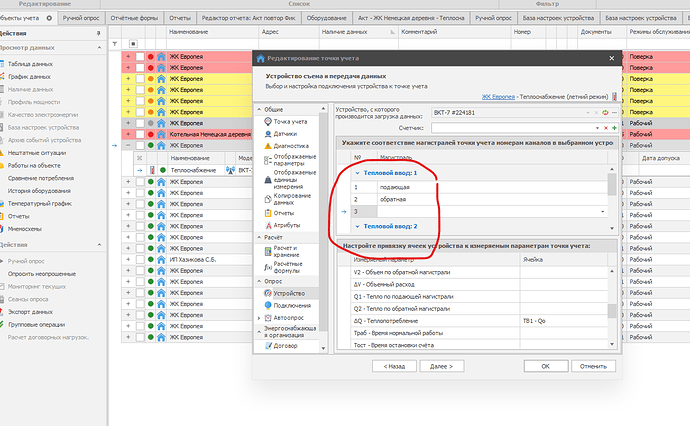This screenshot has width=690, height=426.
Task: Toggle select-all checkbox in grid header
Action: click(132, 45)
